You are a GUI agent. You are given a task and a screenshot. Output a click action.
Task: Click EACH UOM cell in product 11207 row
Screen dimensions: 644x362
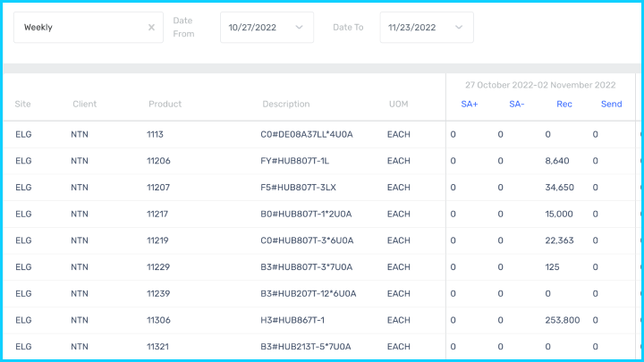[398, 188]
